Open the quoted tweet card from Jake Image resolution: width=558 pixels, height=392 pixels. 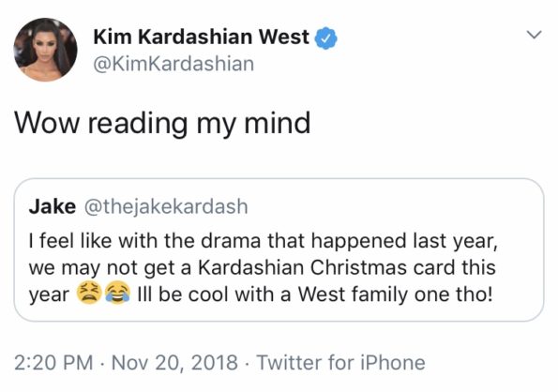click(x=279, y=249)
